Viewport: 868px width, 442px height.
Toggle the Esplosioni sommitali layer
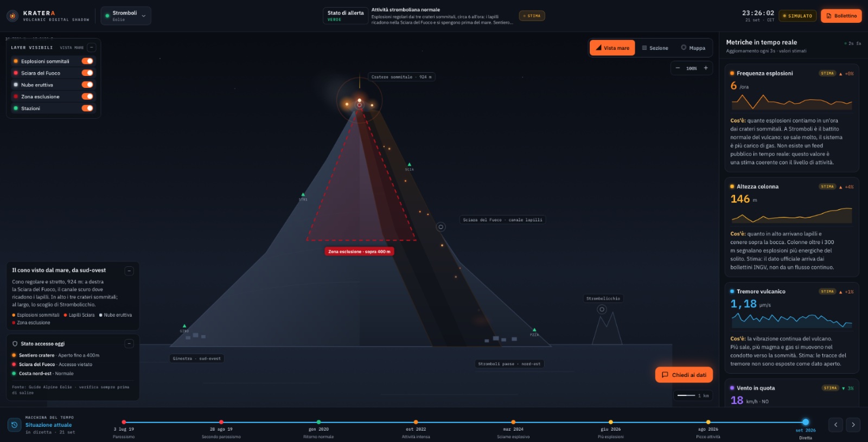[x=87, y=61]
